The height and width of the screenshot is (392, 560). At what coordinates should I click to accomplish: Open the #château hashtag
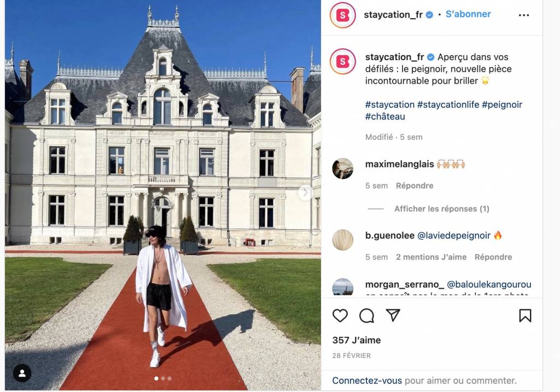[x=385, y=116]
